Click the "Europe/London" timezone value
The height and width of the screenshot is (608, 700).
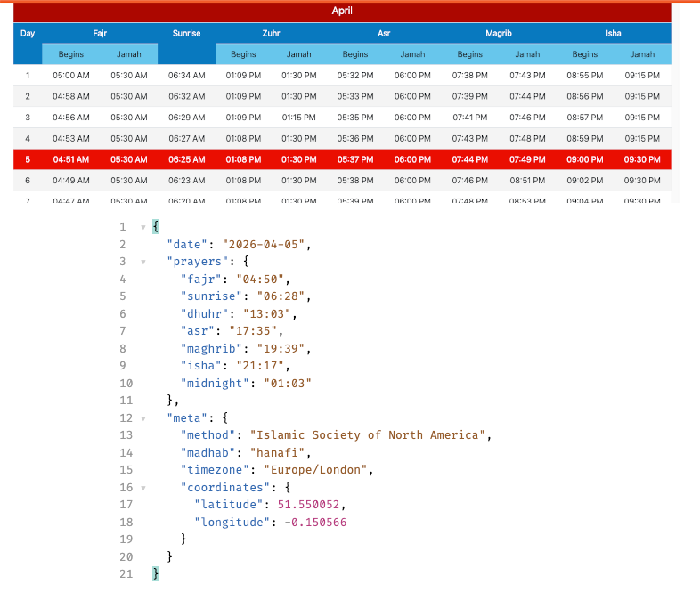point(315,470)
